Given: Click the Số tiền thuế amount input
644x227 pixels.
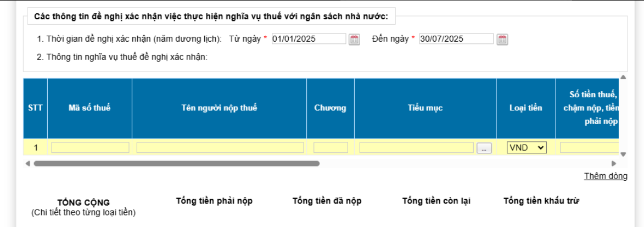Looking at the screenshot, I should [589, 147].
